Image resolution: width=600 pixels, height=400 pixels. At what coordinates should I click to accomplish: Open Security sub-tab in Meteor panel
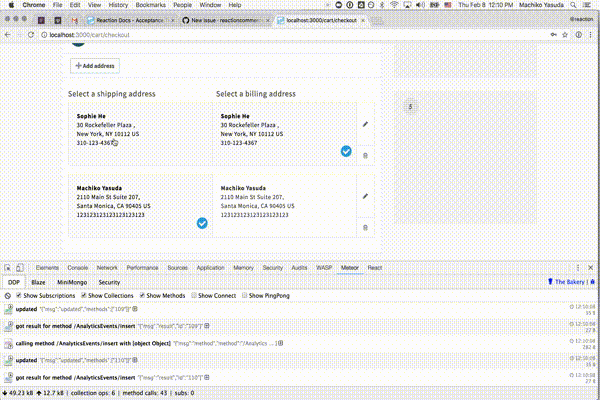109,282
